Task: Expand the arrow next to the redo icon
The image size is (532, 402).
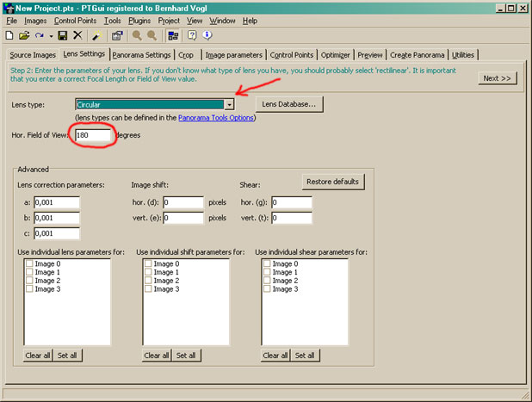Action: 49,35
